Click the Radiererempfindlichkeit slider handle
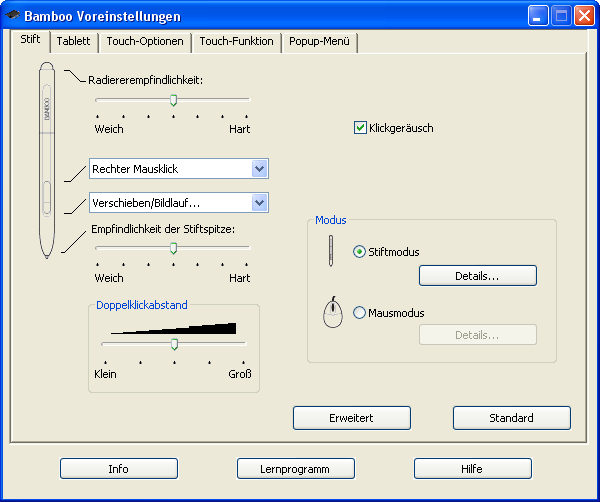 173,100
